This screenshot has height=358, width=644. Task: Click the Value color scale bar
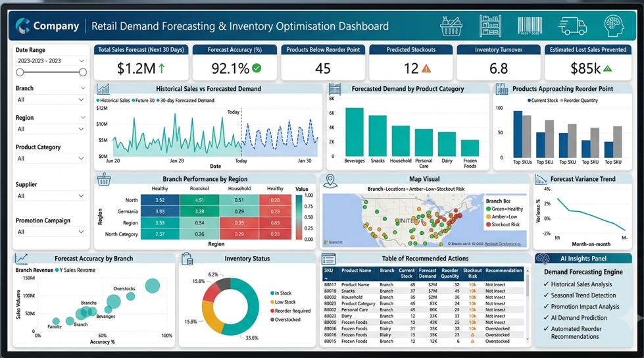pos(299,217)
